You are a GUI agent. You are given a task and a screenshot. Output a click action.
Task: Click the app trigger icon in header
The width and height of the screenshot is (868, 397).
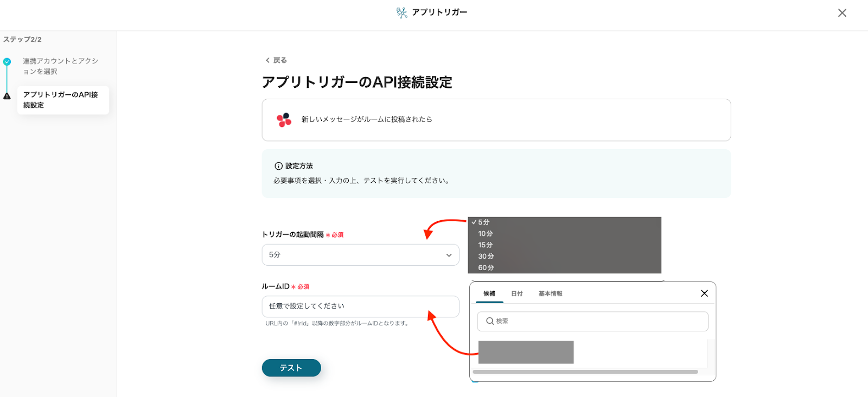(x=401, y=12)
